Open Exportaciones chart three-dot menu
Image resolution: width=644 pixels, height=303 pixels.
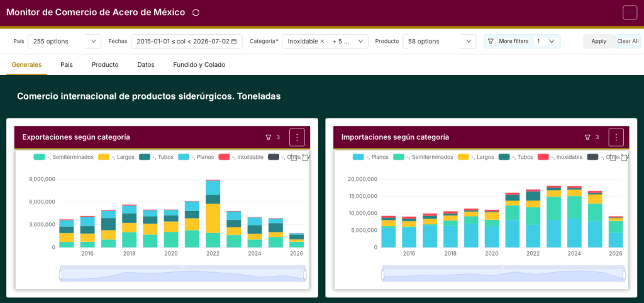[297, 137]
